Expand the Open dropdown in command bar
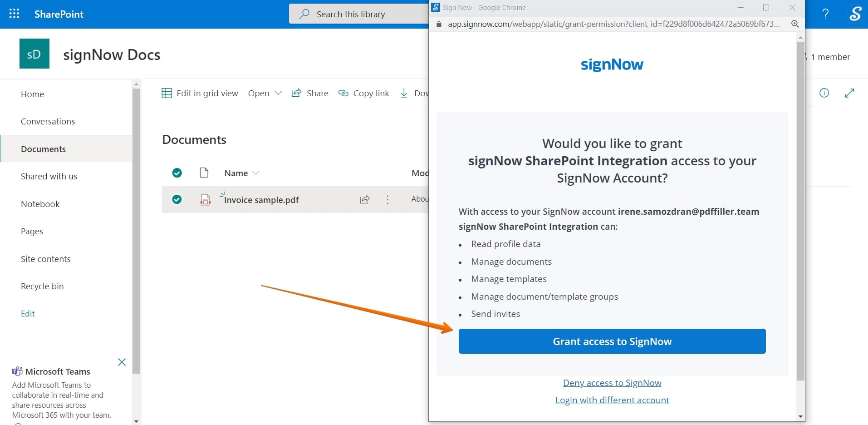This screenshot has height=425, width=868. click(265, 93)
